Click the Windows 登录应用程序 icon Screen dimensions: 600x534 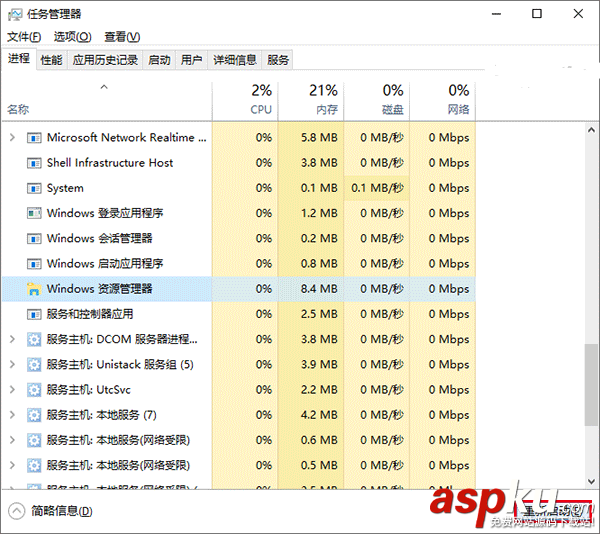click(x=34, y=213)
